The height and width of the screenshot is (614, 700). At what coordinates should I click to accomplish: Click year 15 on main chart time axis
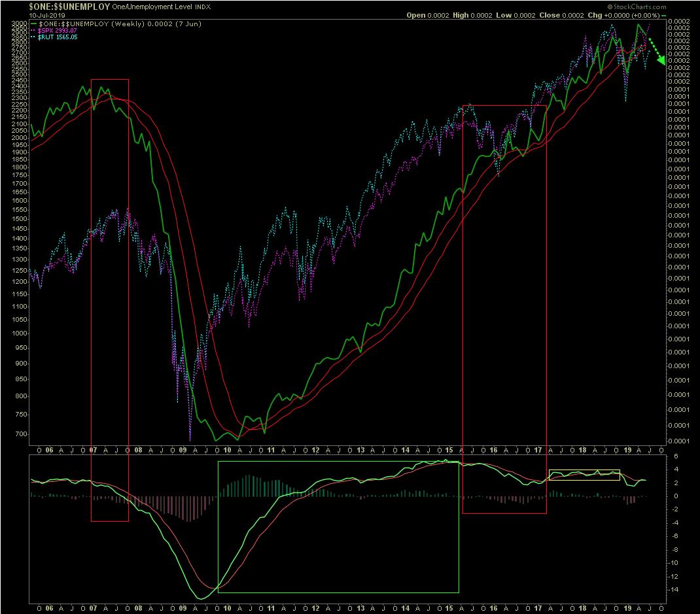pyautogui.click(x=449, y=451)
